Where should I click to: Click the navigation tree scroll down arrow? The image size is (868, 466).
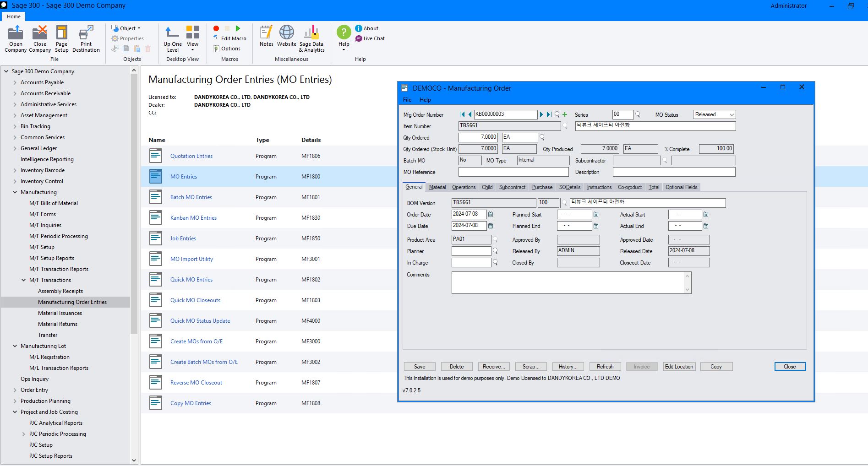tap(134, 461)
